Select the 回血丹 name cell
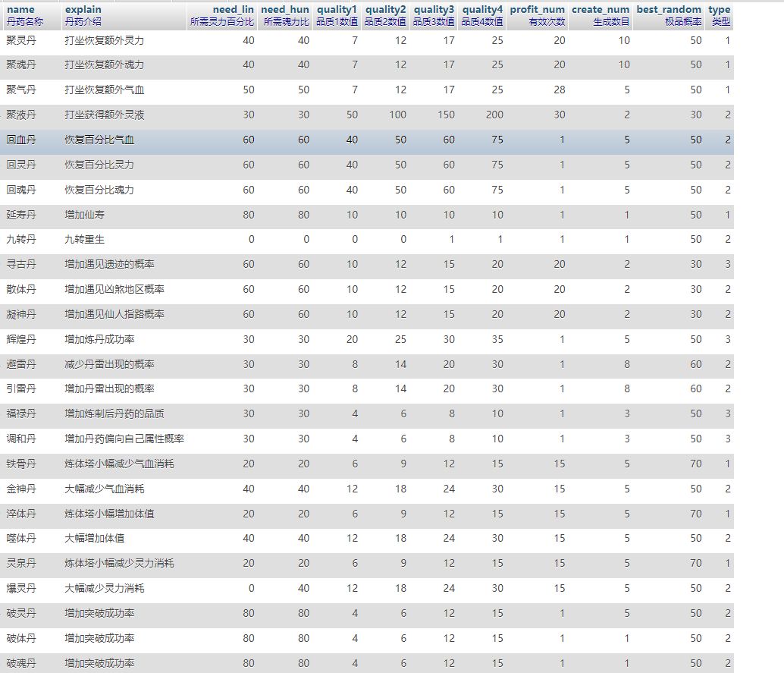Viewport: 784px width, 673px height. [x=21, y=140]
